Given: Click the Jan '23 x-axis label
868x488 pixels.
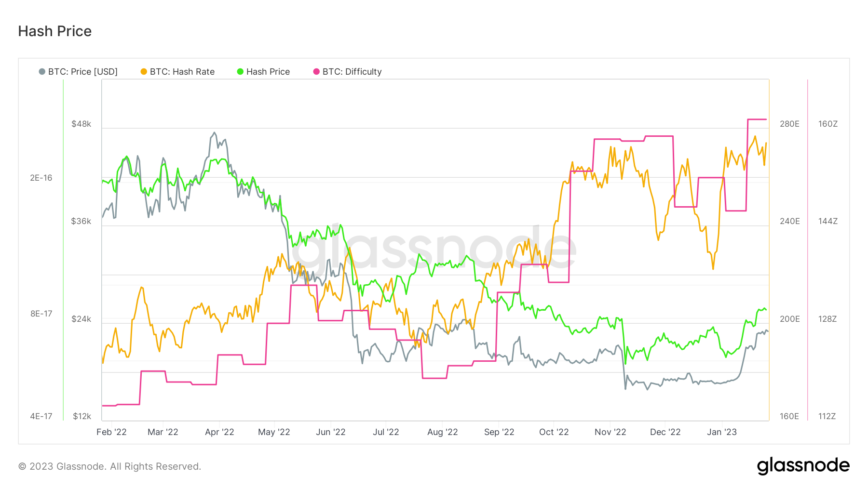Looking at the screenshot, I should (x=721, y=432).
